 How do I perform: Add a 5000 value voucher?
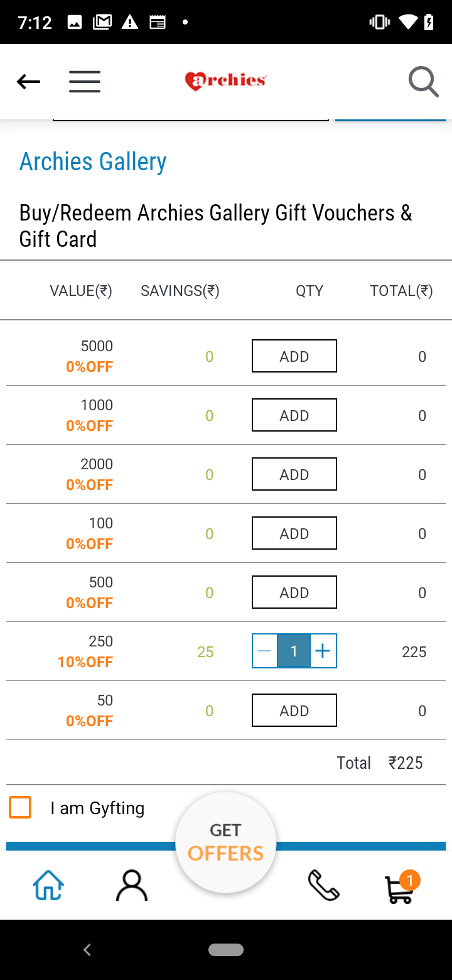click(294, 356)
